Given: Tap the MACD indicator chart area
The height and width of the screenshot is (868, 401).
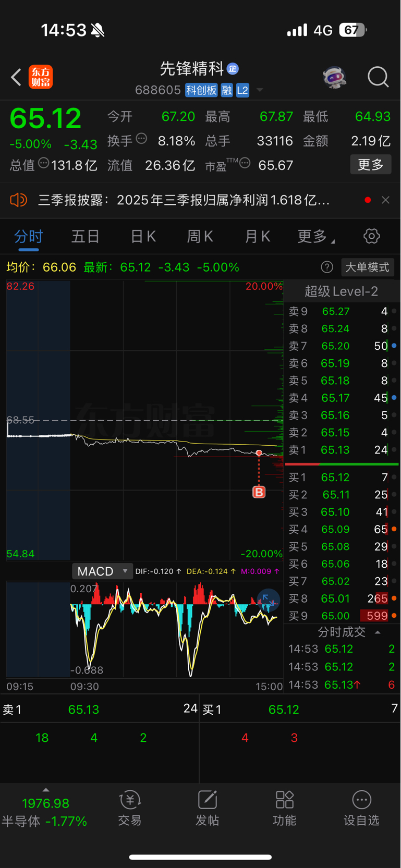Looking at the screenshot, I should (144, 630).
